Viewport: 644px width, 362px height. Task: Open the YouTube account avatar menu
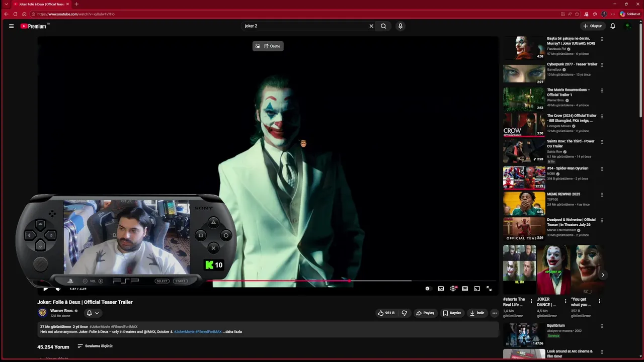tap(628, 26)
